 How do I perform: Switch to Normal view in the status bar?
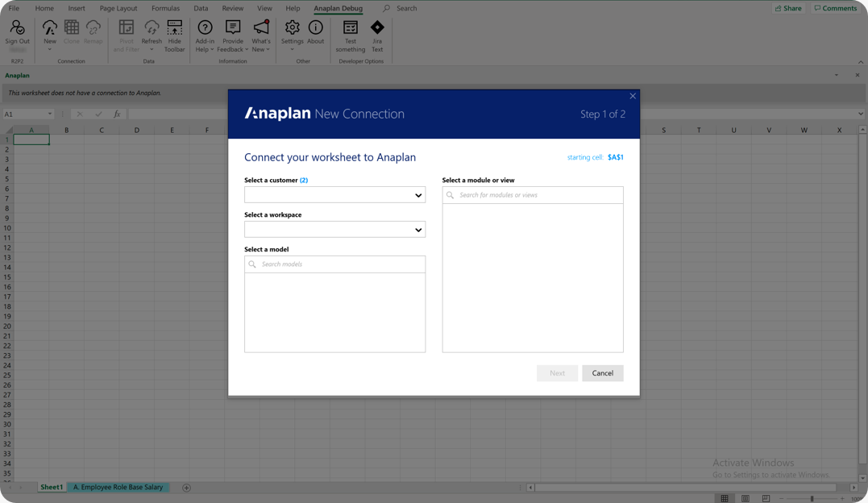coord(724,499)
